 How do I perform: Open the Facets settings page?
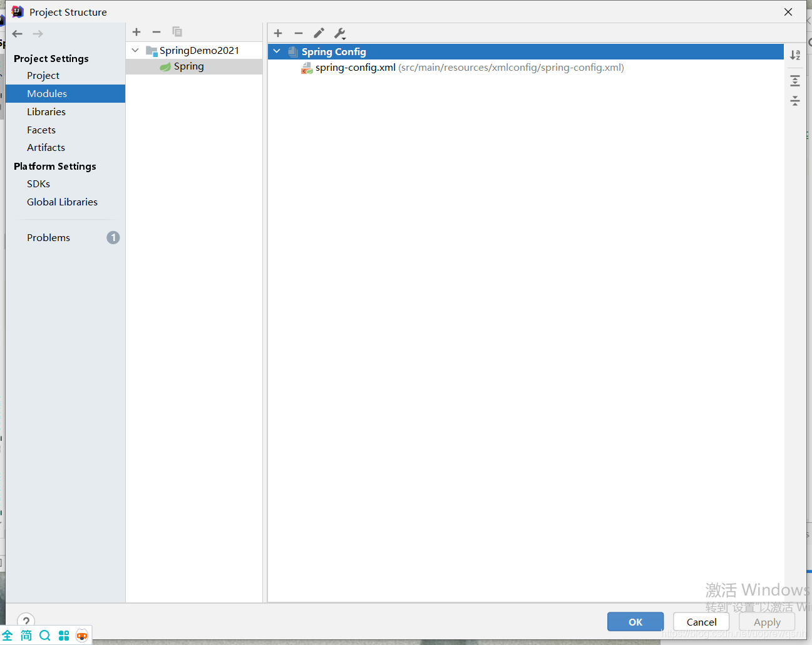pos(41,130)
